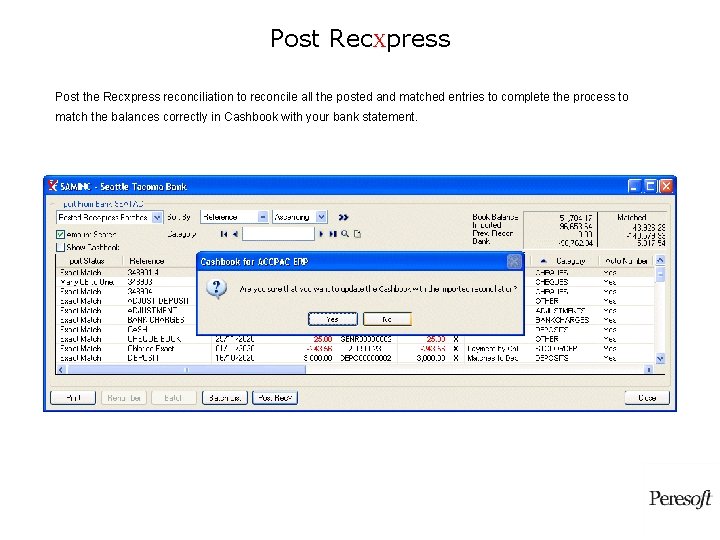Screen dimensions: 720x540
Task: Click the grid's scroll up arrow
Action: [x=660, y=260]
